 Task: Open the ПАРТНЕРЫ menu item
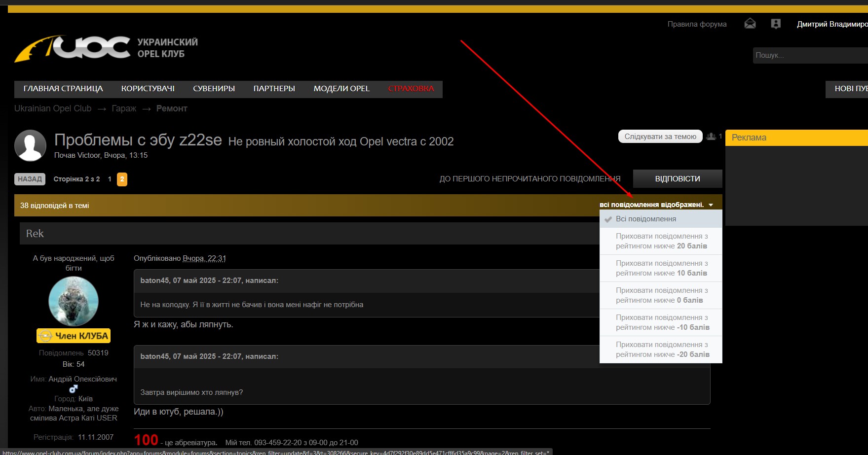(274, 89)
